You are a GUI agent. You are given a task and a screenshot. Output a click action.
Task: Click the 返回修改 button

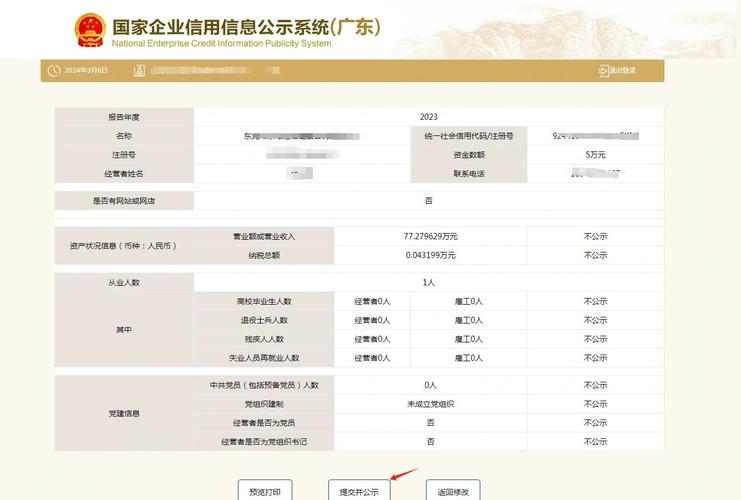click(453, 491)
